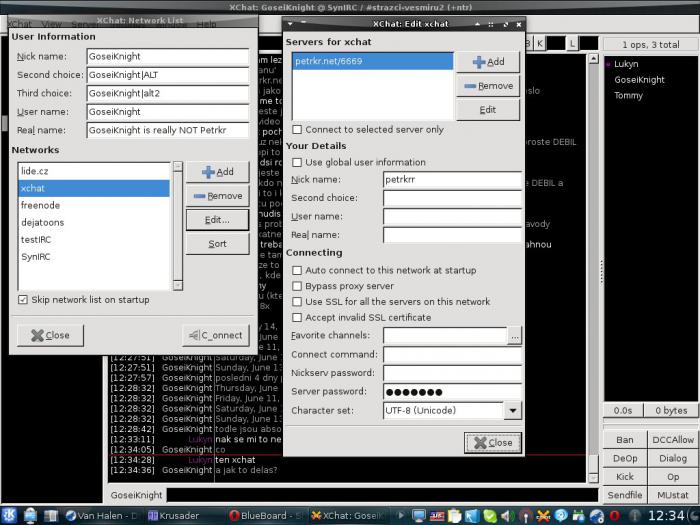Select petrkr.net/6669 server entry
The width and height of the screenshot is (700, 525).
pyautogui.click(x=373, y=61)
